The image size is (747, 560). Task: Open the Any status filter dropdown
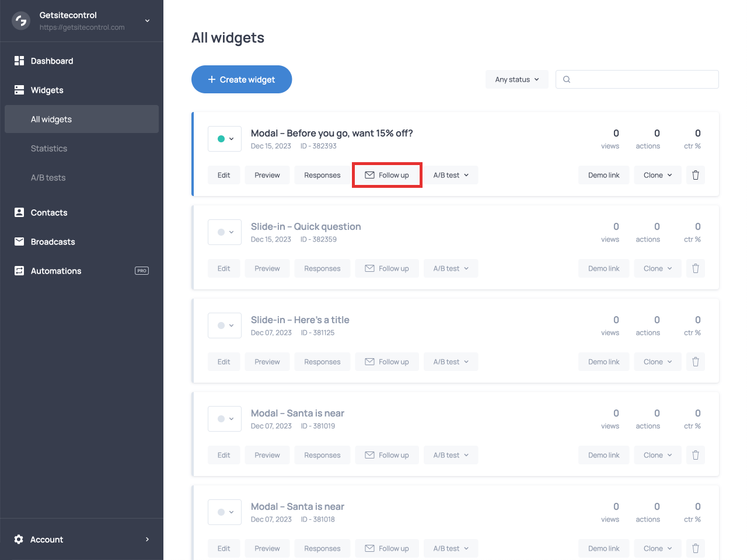click(516, 79)
